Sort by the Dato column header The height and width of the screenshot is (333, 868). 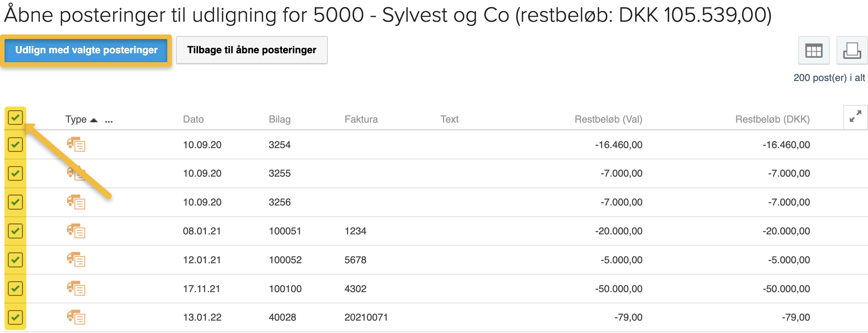[193, 119]
